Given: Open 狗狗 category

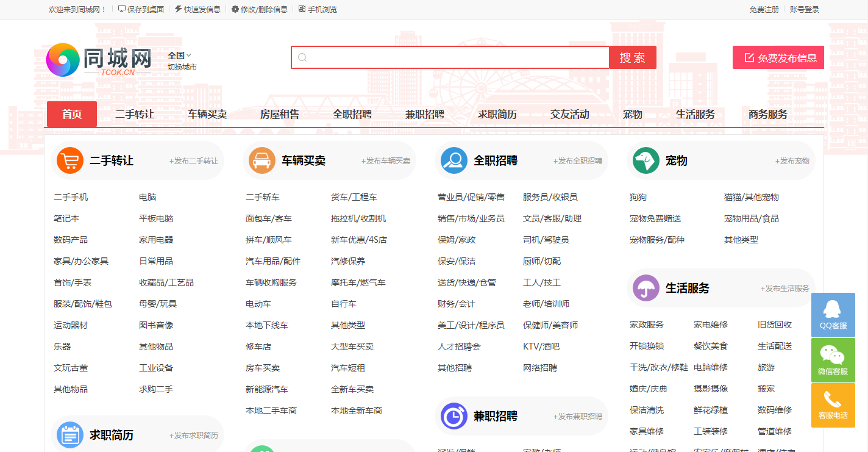Looking at the screenshot, I should click(638, 197).
